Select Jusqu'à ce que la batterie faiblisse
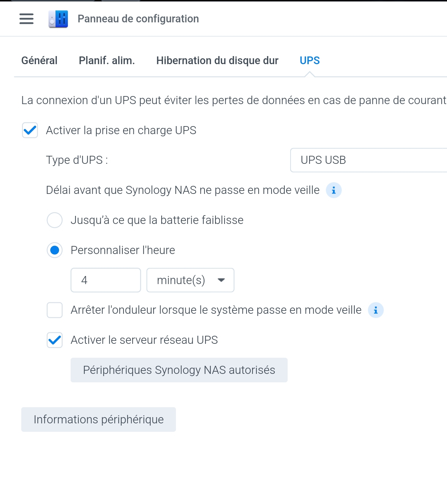Viewport: 447px width, 504px height. 55,220
